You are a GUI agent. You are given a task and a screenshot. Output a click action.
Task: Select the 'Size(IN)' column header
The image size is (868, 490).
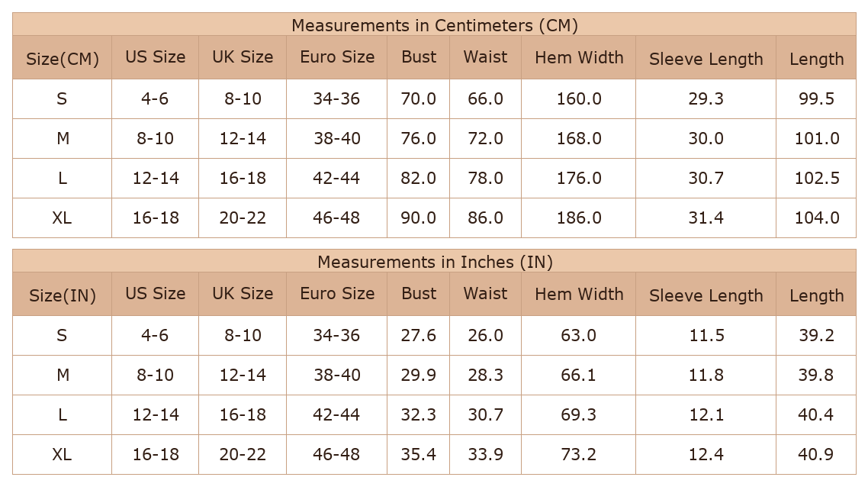click(62, 295)
